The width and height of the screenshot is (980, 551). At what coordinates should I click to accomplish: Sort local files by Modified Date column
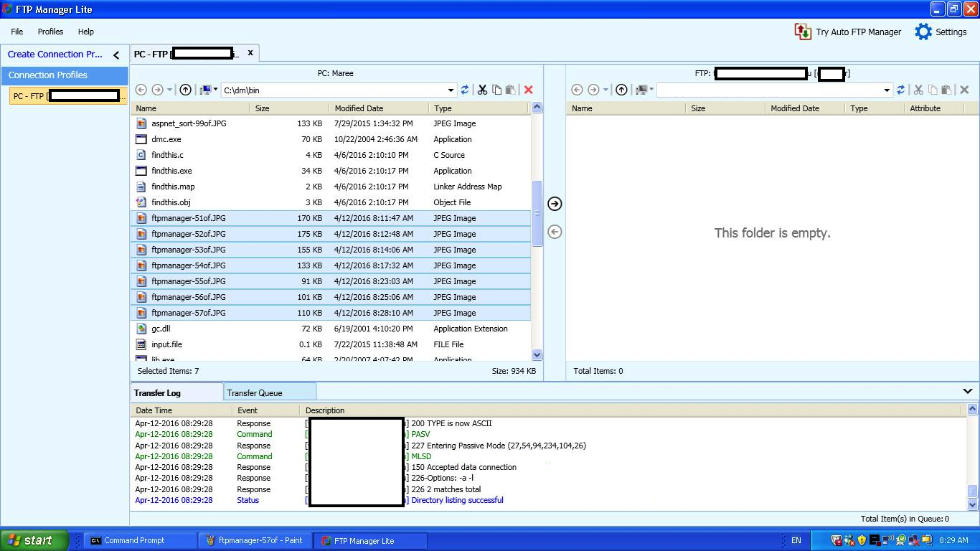(x=359, y=108)
